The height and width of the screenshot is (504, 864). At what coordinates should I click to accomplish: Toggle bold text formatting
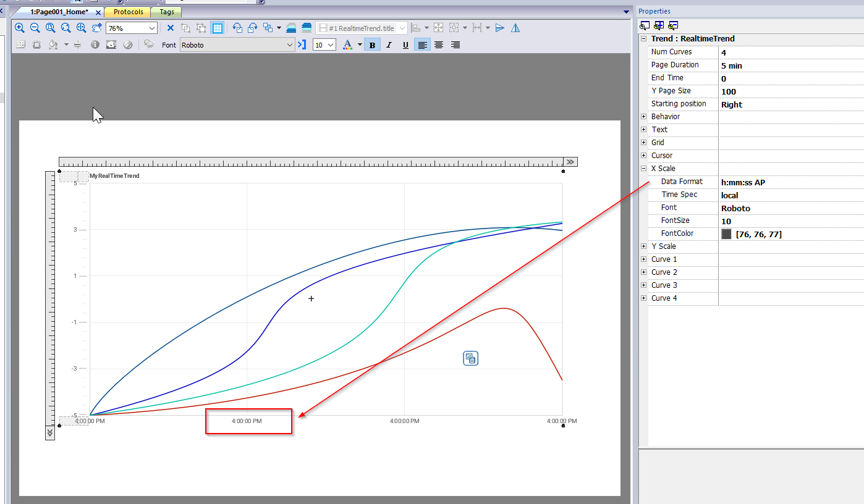pyautogui.click(x=372, y=44)
